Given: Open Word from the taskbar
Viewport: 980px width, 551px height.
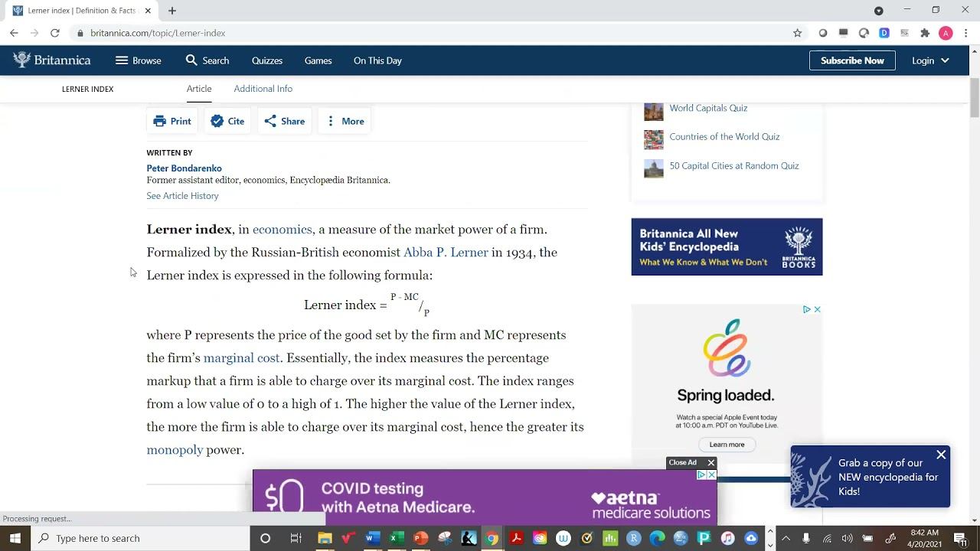Looking at the screenshot, I should click(372, 538).
